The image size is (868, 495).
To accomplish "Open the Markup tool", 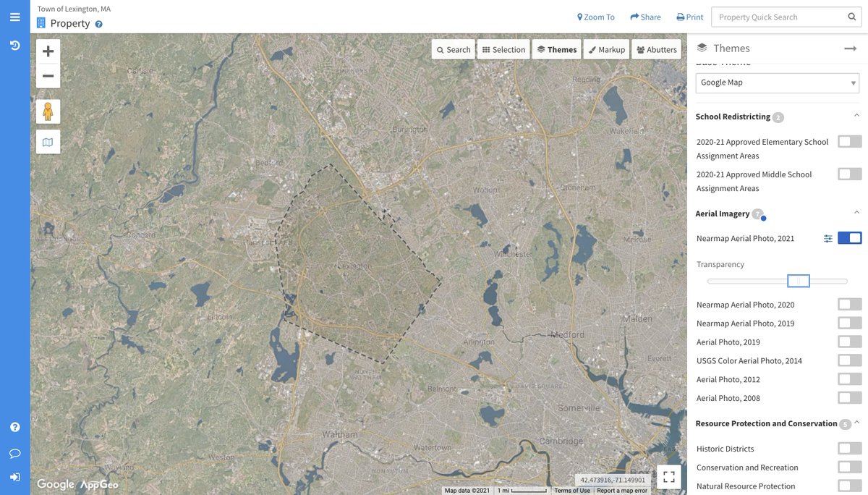I will pos(606,49).
